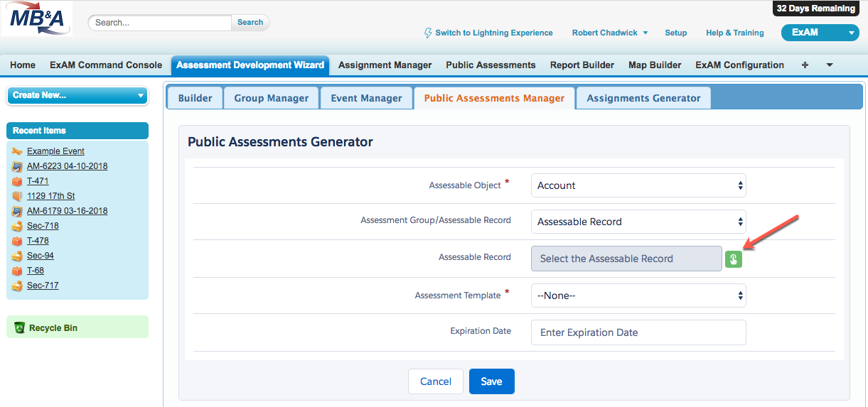Go to the Home tab
Screen dimensions: 868x407
pos(23,65)
